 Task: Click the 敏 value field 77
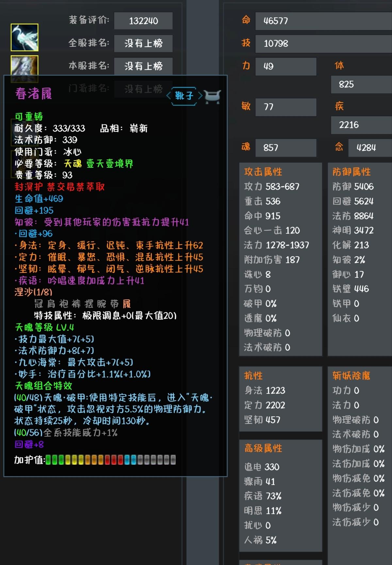coord(286,107)
